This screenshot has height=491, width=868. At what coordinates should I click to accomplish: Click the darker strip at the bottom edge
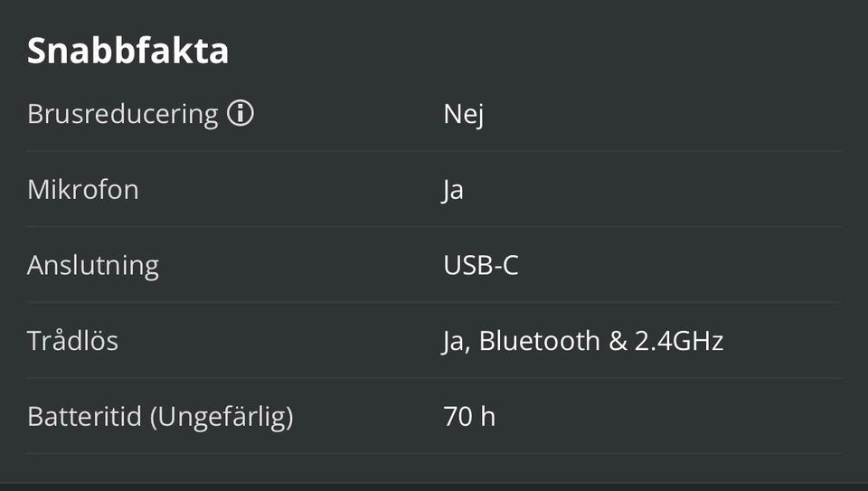point(434,486)
